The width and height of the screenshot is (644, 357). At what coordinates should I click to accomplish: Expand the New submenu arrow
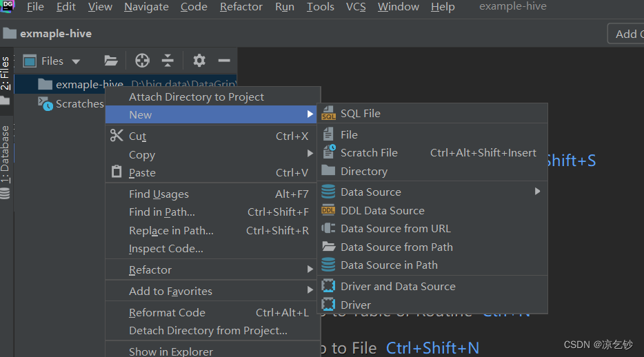310,114
